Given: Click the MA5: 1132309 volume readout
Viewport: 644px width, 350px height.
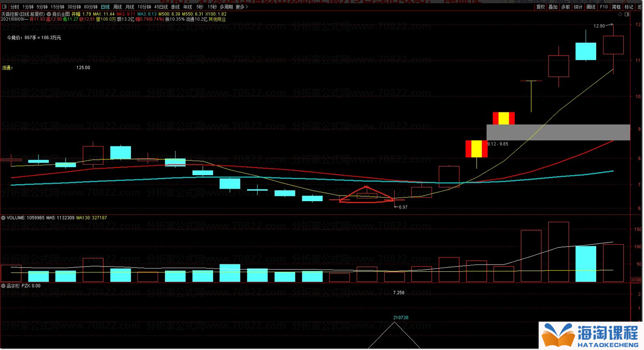Looking at the screenshot, I should pos(60,218).
